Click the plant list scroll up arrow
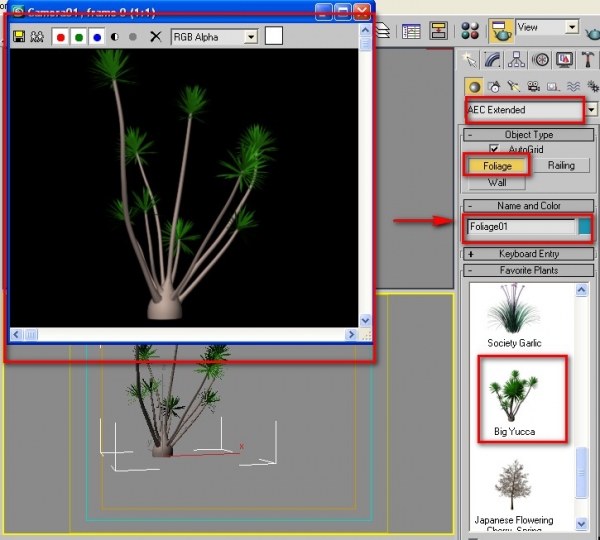 pos(581,290)
